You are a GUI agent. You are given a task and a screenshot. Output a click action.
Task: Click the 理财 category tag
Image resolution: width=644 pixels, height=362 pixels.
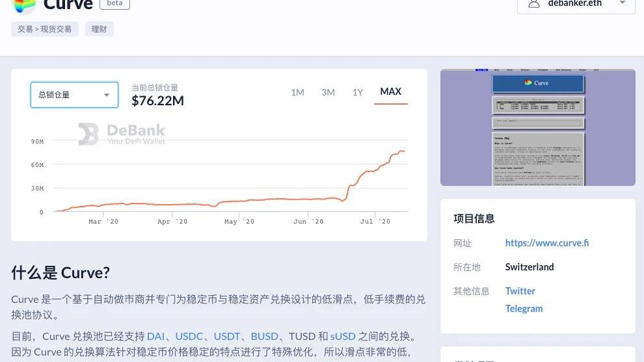pos(99,29)
